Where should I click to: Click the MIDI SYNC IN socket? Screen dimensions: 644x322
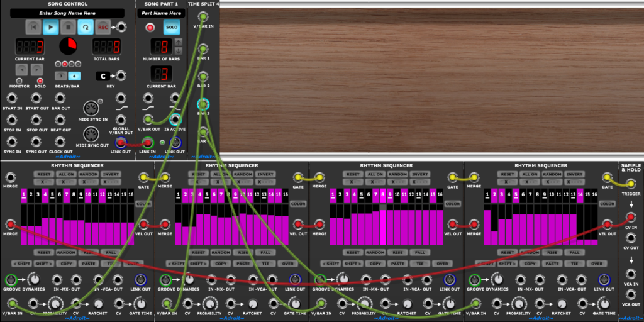tap(91, 109)
